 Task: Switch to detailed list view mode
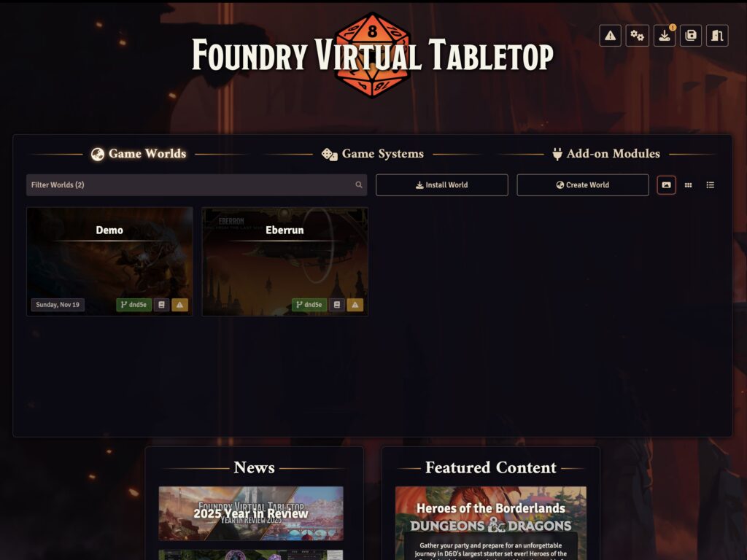point(710,184)
